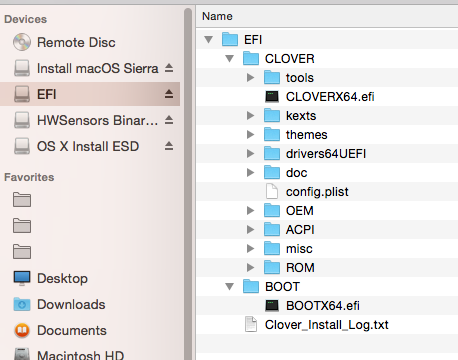Open the third unnamed Favorites folder
The height and width of the screenshot is (360, 458).
(22, 252)
